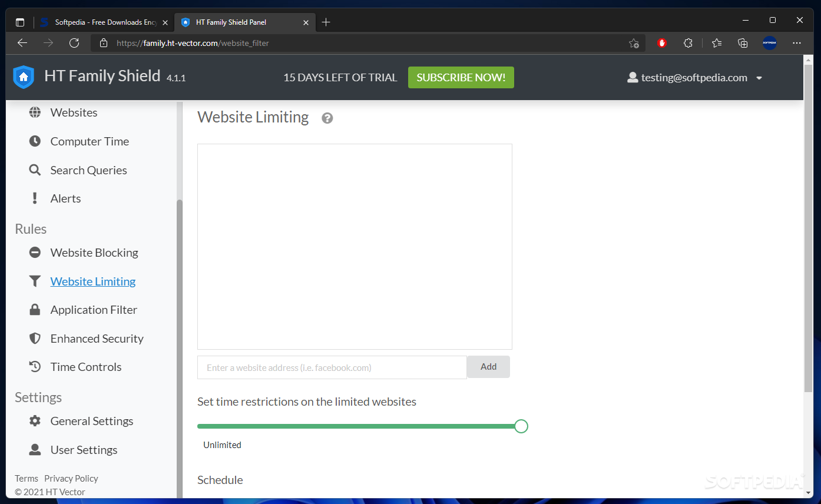Click the forward arrow in browser toolbar
The height and width of the screenshot is (504, 821).
[48, 43]
